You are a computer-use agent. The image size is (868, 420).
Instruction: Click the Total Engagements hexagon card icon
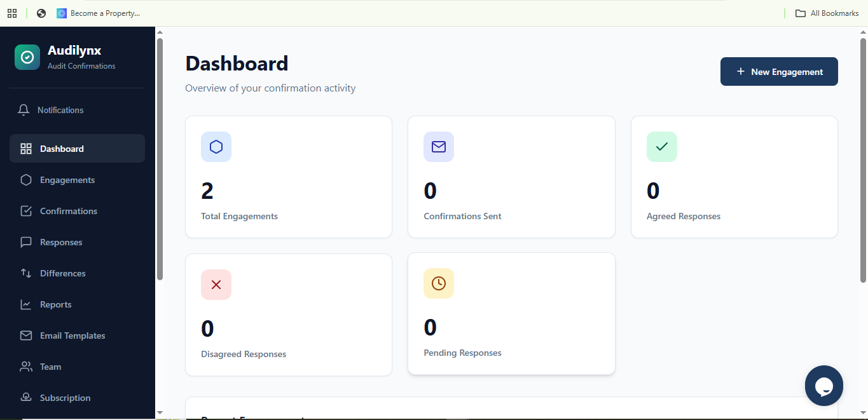[x=216, y=147]
